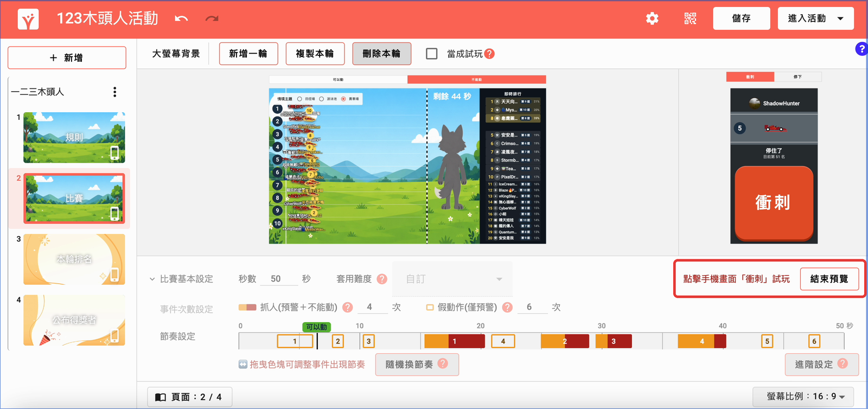This screenshot has height=409, width=868.
Task: Show help on 進階設定 button
Action: [x=843, y=363]
